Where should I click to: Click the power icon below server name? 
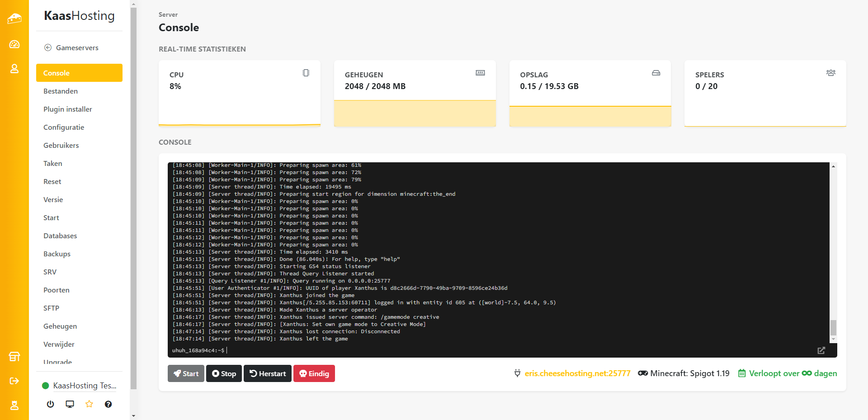[51, 404]
